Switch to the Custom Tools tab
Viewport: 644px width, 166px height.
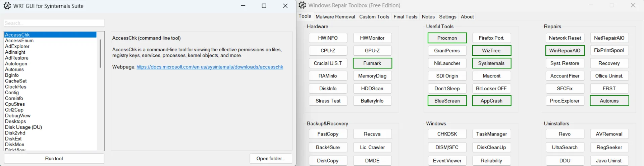[x=374, y=16]
